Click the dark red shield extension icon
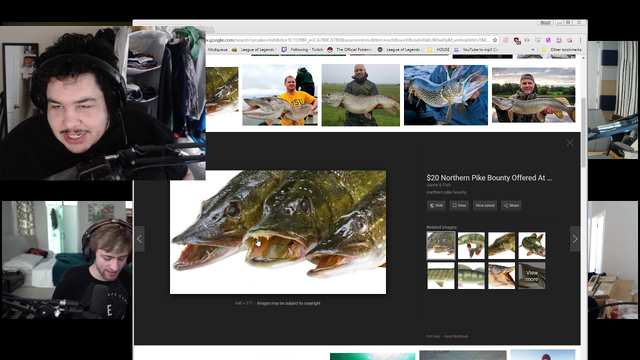Screen dimensions: 640x360 click(517, 40)
